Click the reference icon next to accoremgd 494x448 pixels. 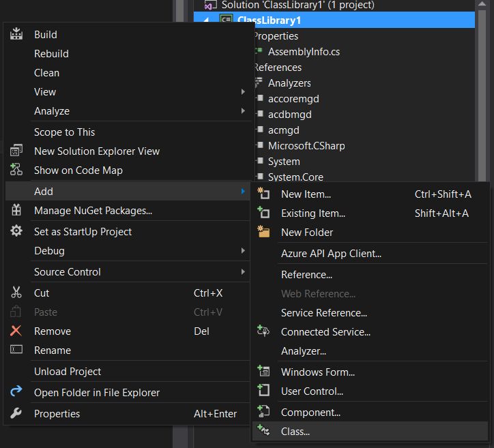coord(260,98)
